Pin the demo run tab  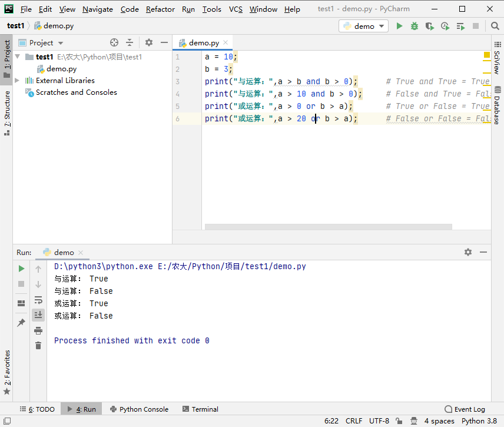[x=21, y=323]
